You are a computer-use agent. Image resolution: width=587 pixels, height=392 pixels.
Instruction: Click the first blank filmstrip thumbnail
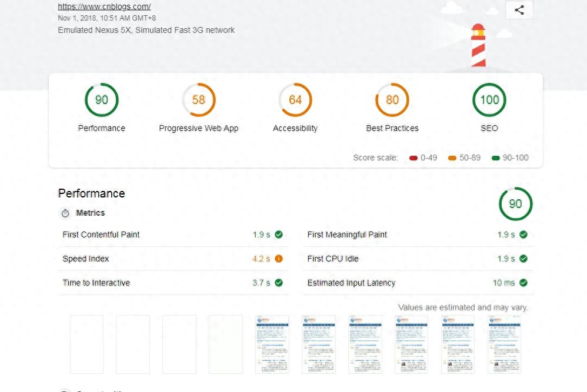tap(86, 344)
